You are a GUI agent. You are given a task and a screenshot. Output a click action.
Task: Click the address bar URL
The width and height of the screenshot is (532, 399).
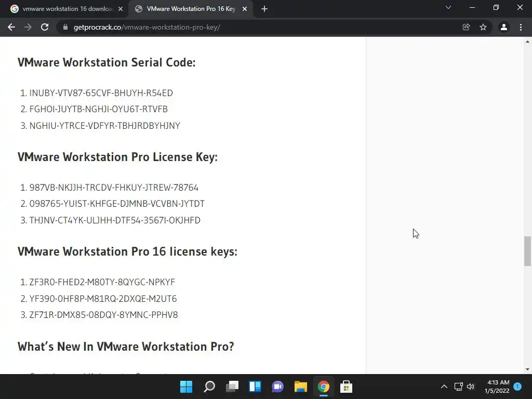click(147, 27)
